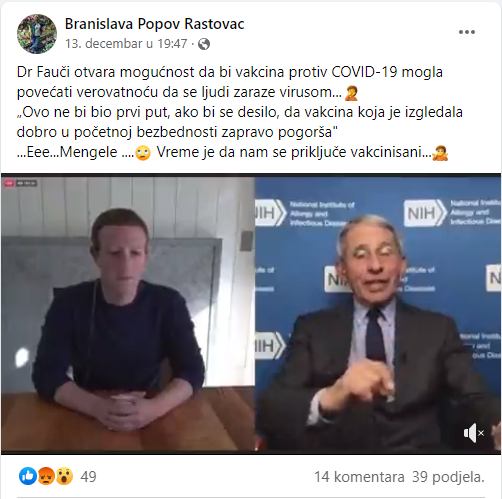The height and width of the screenshot is (499, 502).
Task: Open Branislava Popov Rastovac's profile picture
Action: 37,34
